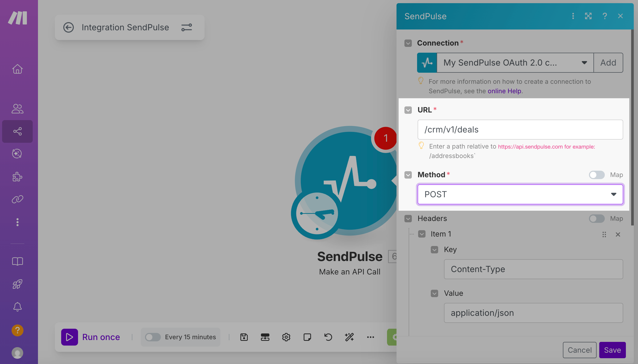Click the undo arrow in bottom toolbar

click(328, 337)
